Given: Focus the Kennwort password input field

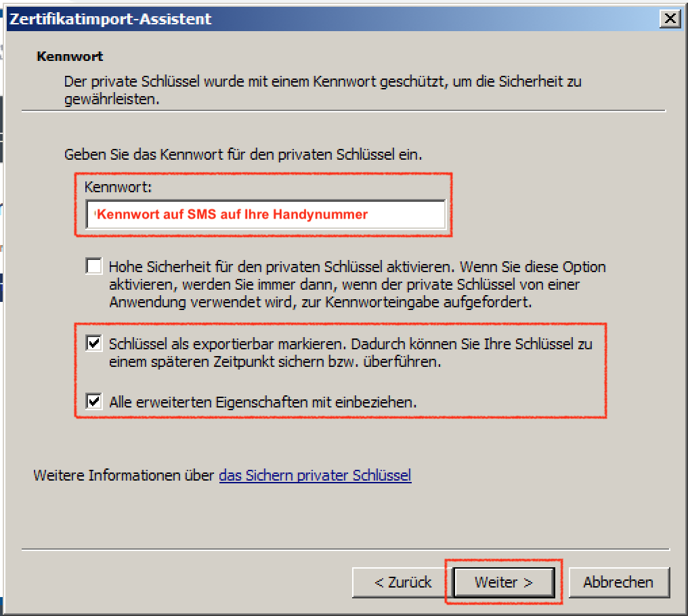Looking at the screenshot, I should tap(266, 215).
